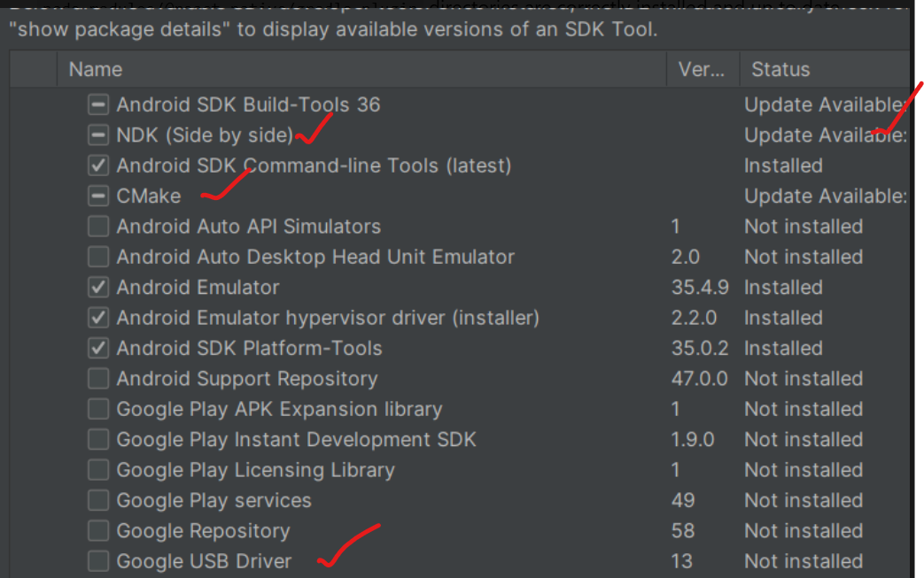924x578 pixels.
Task: Check the Google Play services checkbox
Action: pos(97,500)
